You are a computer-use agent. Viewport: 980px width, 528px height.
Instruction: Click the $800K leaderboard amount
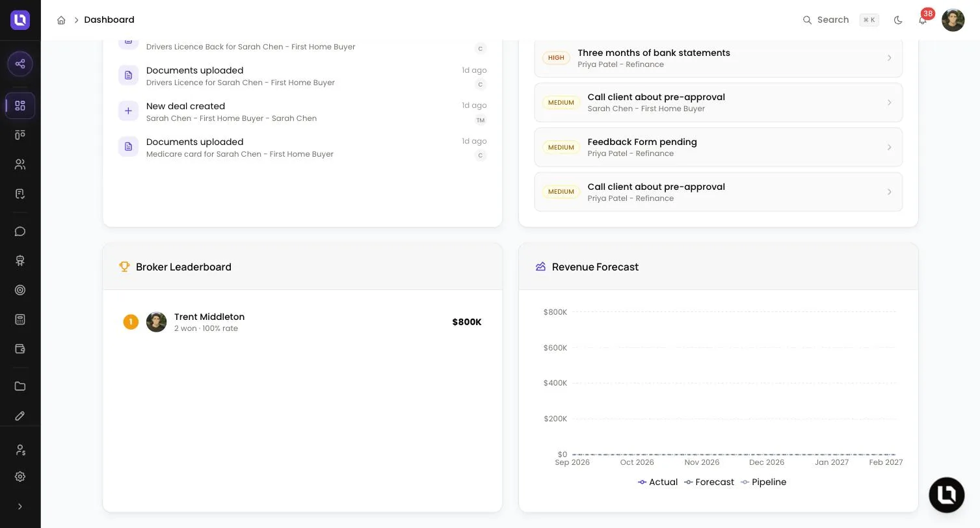click(x=467, y=323)
